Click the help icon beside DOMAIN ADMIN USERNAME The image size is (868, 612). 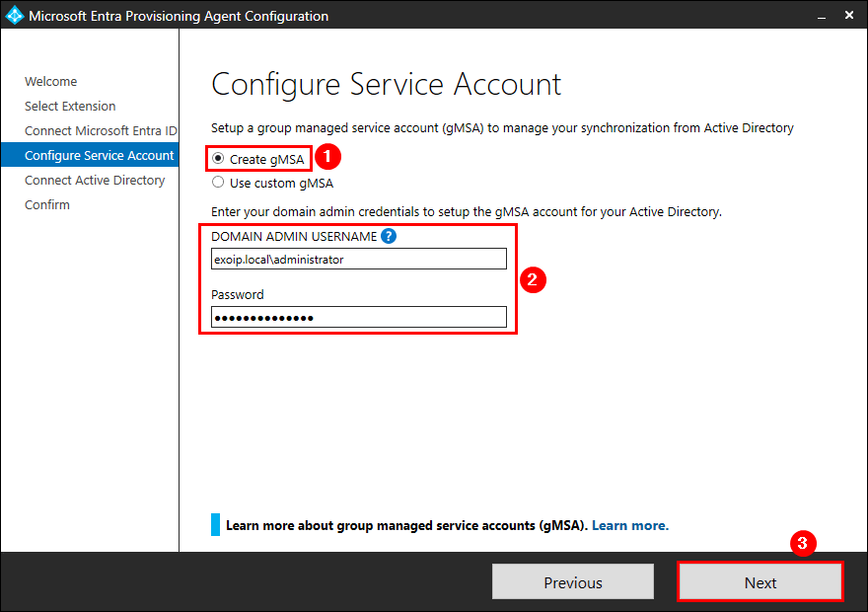point(389,236)
